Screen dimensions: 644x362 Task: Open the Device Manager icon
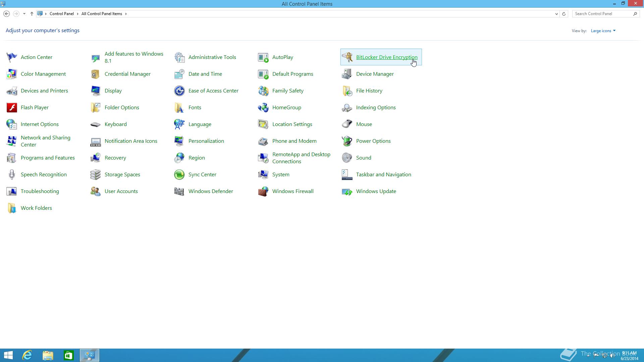(x=347, y=74)
